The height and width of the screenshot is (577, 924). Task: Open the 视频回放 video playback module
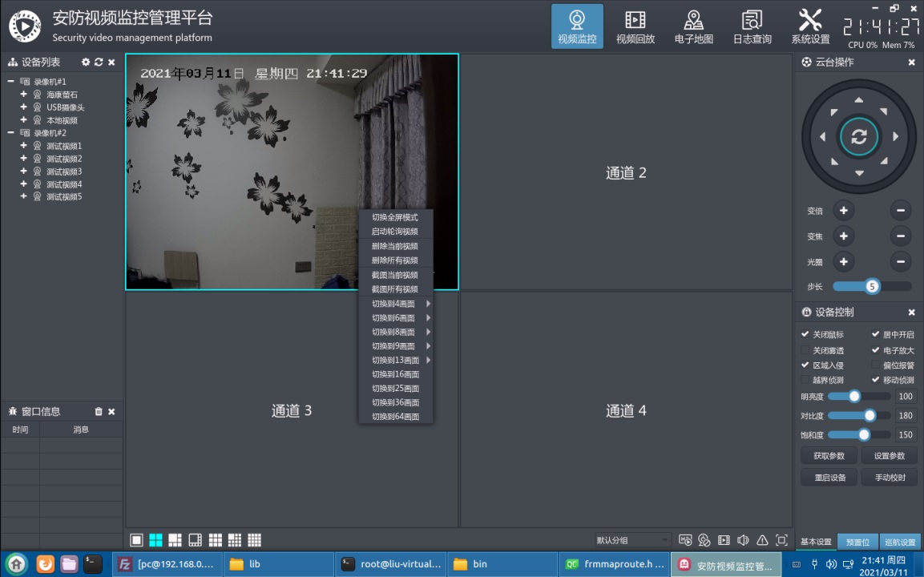point(635,26)
